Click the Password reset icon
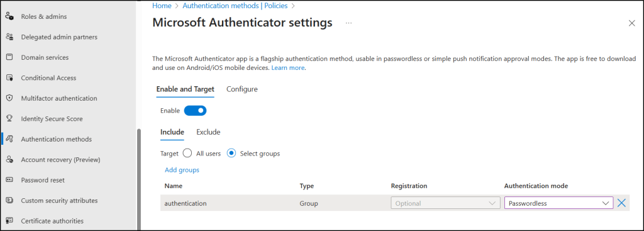This screenshot has width=644, height=231. (x=10, y=180)
